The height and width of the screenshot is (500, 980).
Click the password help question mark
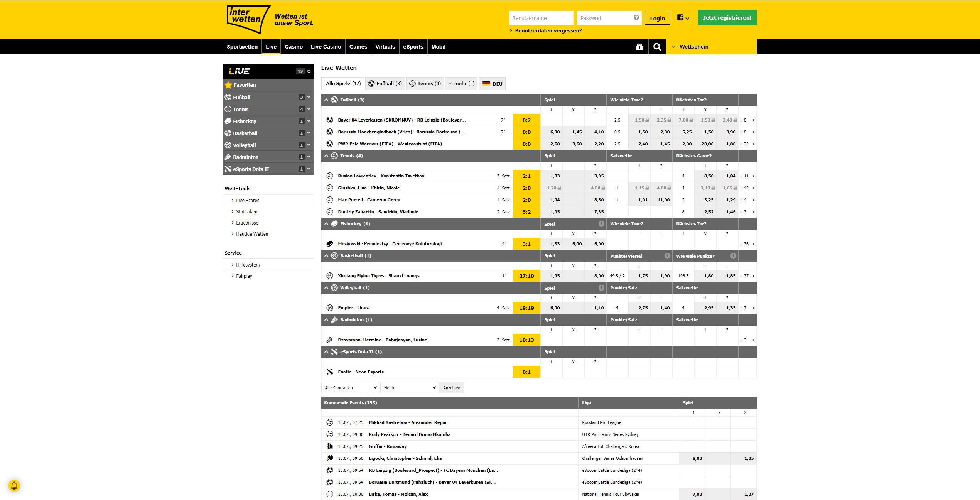tap(636, 17)
